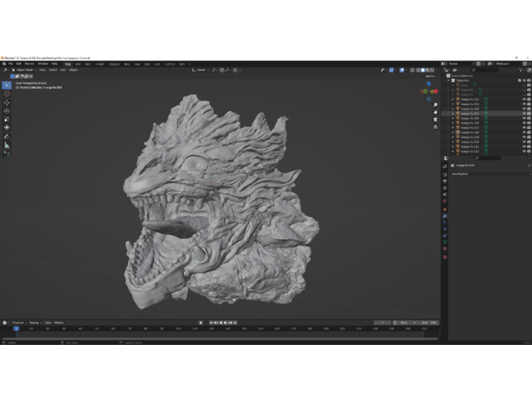Pick the Scale tool
Screen dimensions: 532x400
point(7,119)
